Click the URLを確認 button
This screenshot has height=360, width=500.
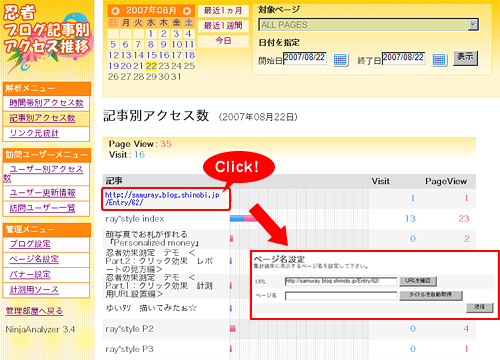[x=418, y=281]
